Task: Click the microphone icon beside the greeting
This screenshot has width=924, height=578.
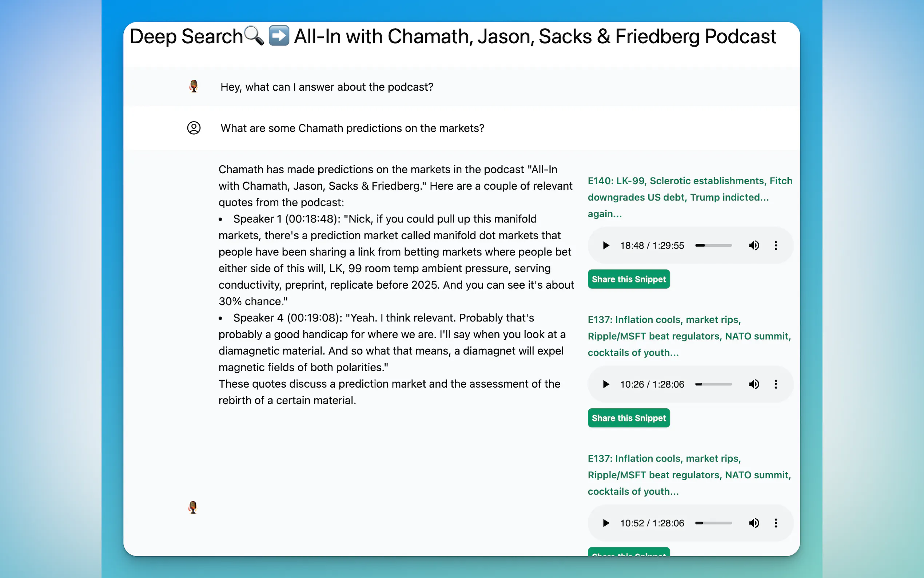Action: pyautogui.click(x=194, y=86)
